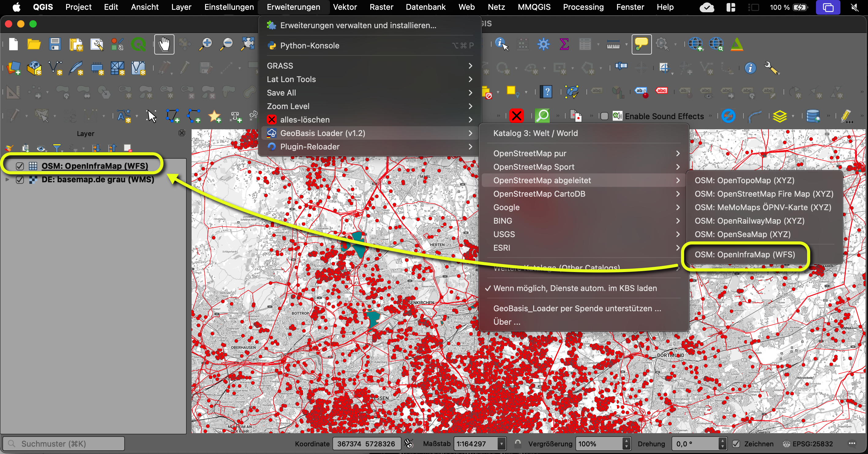
Task: Select OSM: OpenTopoMap (XYZ) entry
Action: (x=745, y=180)
